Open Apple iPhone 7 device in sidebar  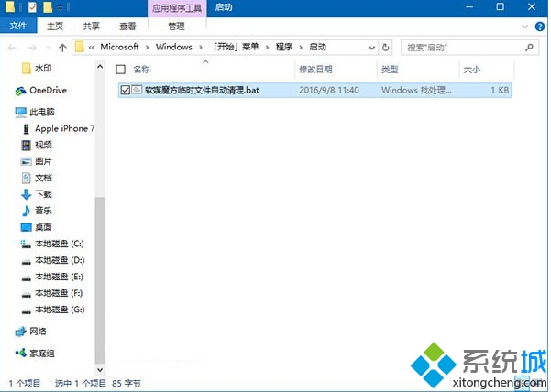point(63,128)
